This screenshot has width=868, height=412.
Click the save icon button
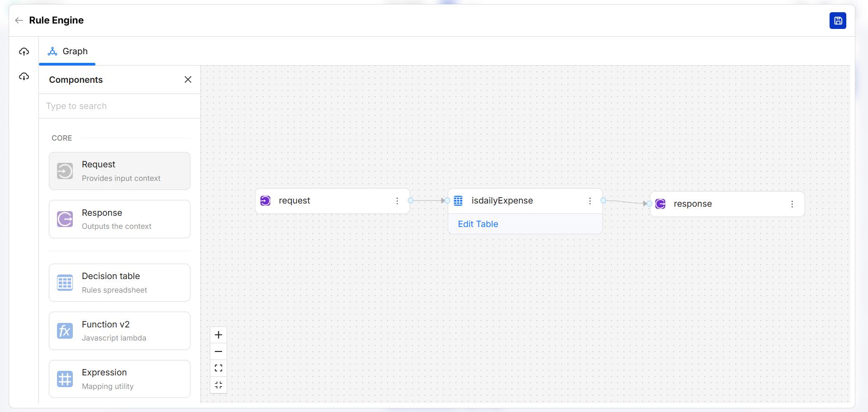(x=837, y=21)
